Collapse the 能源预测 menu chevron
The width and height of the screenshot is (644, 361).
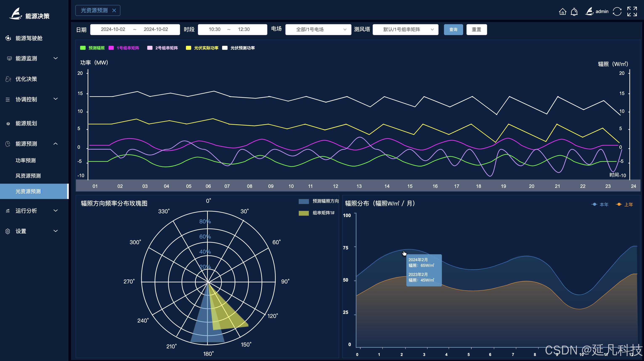click(x=56, y=144)
